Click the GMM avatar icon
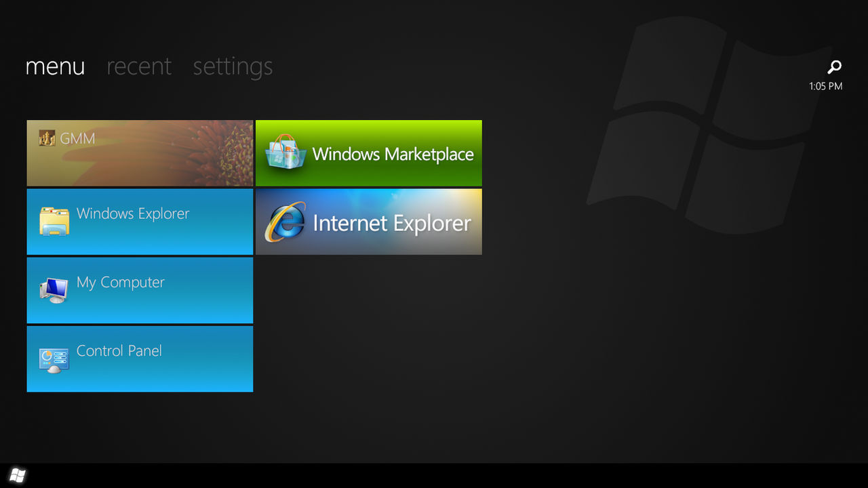The width and height of the screenshot is (868, 488). 47,138
